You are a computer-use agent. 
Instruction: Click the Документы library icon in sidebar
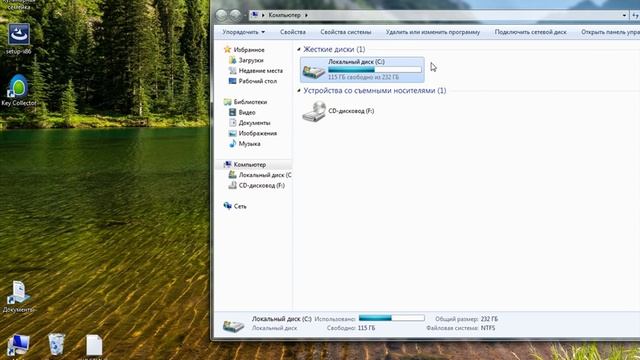click(232, 123)
